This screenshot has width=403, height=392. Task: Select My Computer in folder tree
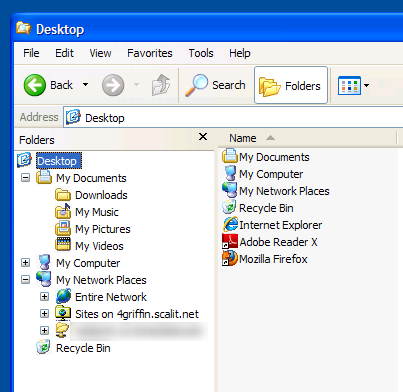tap(88, 263)
